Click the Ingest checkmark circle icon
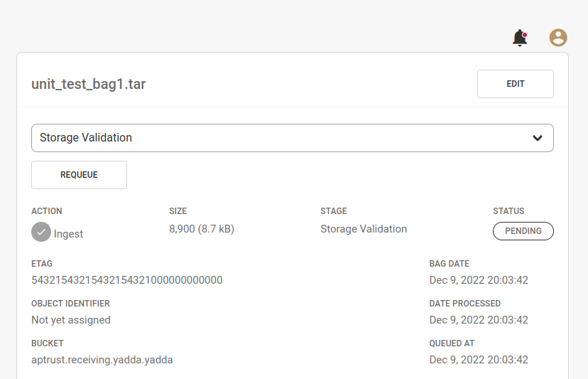The height and width of the screenshot is (379, 588). [x=41, y=232]
